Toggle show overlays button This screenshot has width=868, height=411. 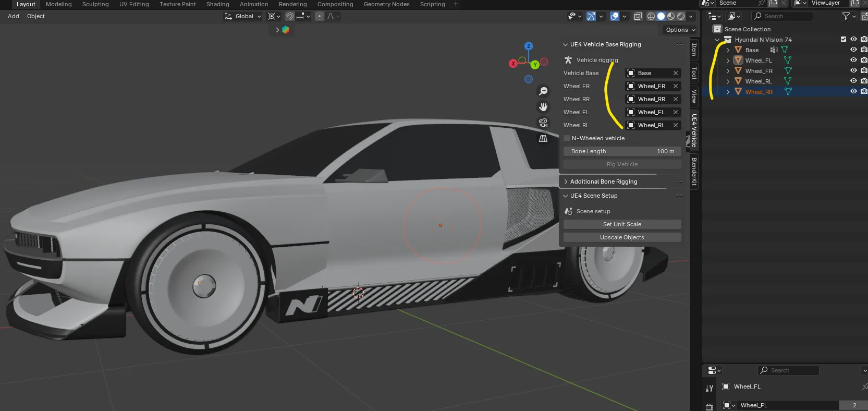pyautogui.click(x=615, y=16)
